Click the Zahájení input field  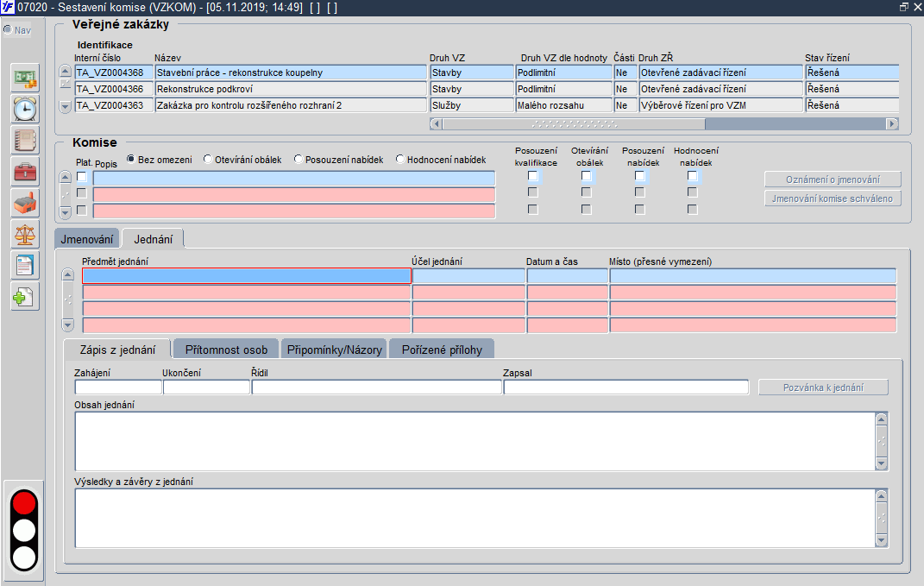point(118,388)
